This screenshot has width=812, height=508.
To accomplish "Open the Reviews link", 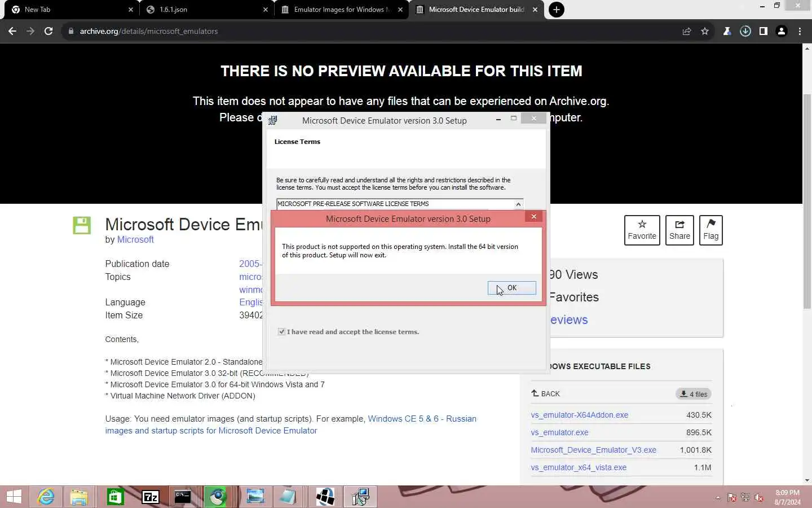I will 569,320.
